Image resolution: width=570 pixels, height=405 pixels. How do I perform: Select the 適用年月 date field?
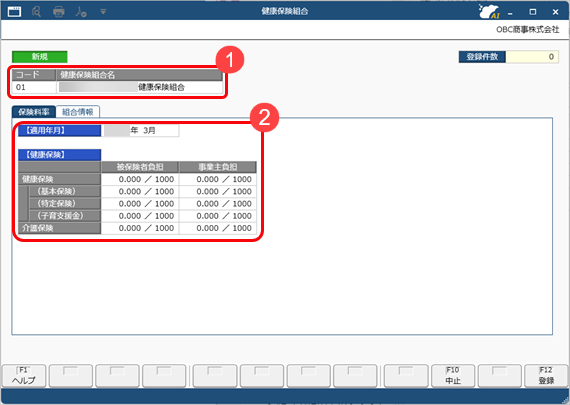pos(141,131)
